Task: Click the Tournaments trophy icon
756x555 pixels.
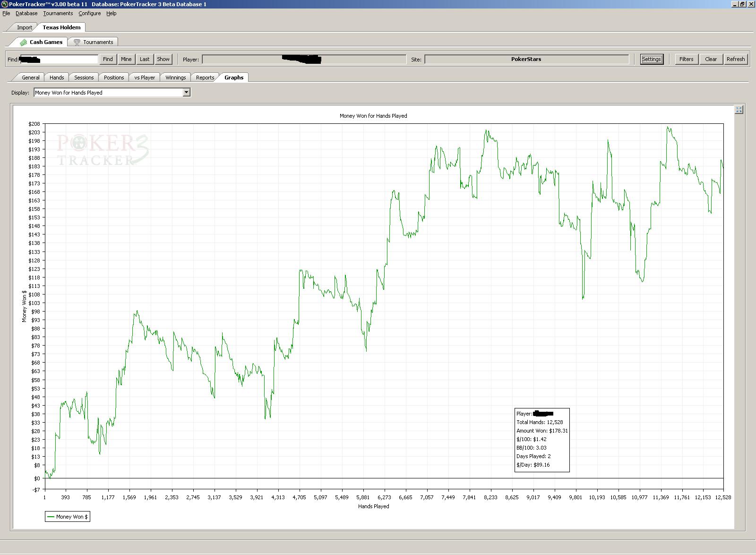Action: [77, 42]
